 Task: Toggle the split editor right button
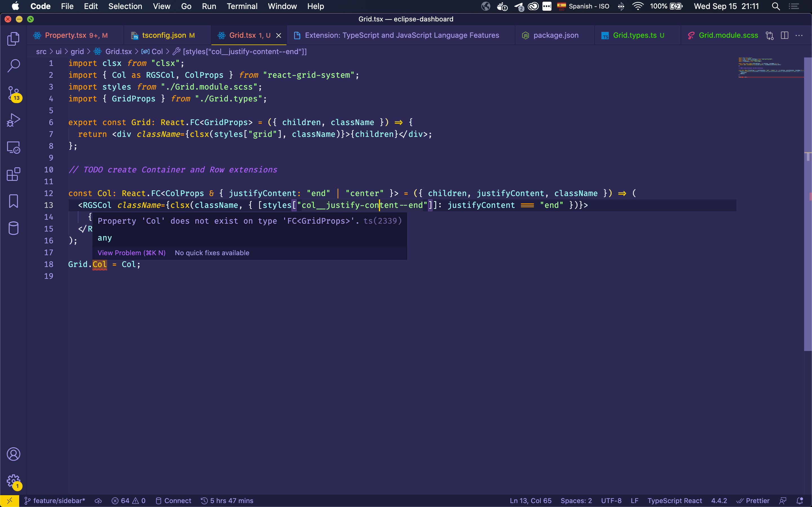click(784, 35)
